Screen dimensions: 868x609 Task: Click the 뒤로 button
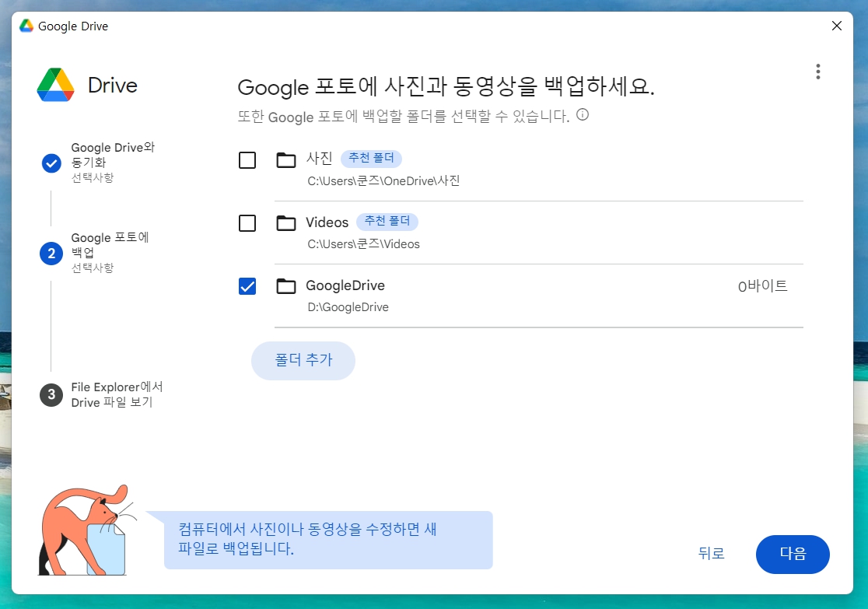click(711, 553)
